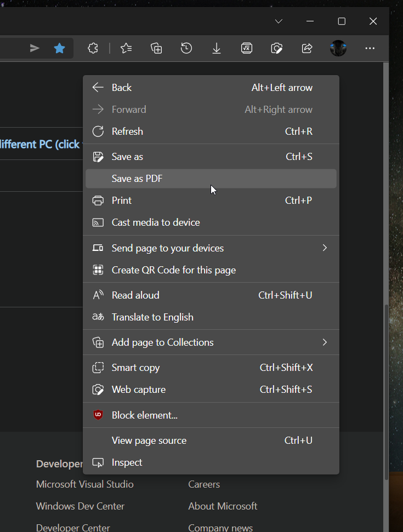Open Settings and more ellipsis menu
Screen dimensions: 403x532
(x=370, y=49)
